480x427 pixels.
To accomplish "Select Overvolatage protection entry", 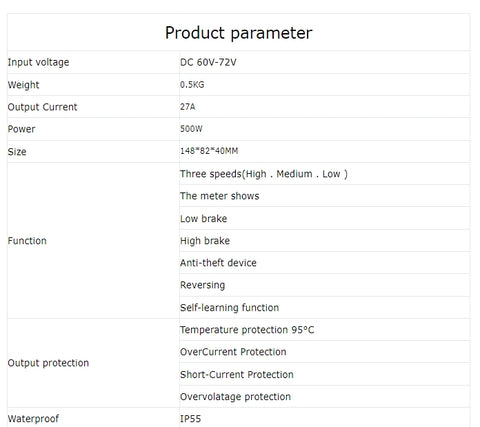I will tap(235, 397).
